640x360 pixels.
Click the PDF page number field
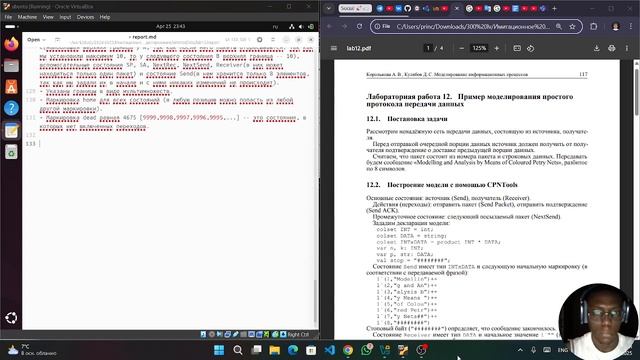(x=428, y=48)
